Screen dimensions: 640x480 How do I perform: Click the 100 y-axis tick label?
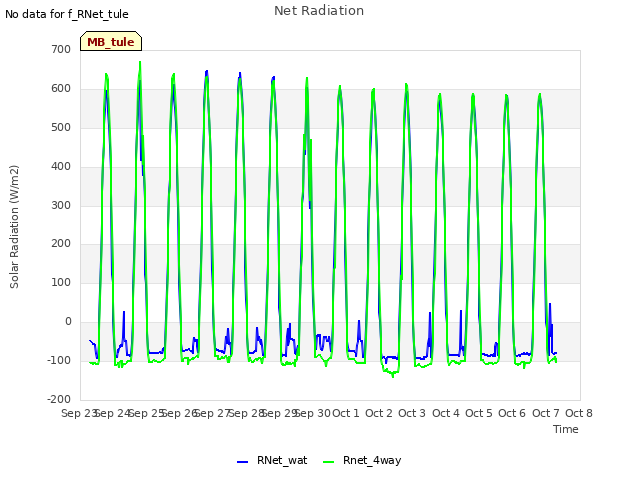(61, 282)
